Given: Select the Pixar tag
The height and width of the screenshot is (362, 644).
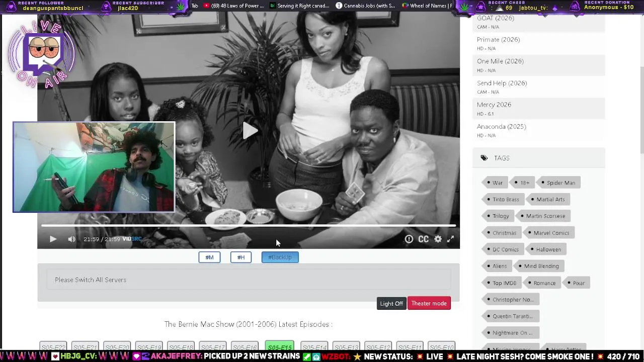Looking at the screenshot, I should [x=576, y=283].
